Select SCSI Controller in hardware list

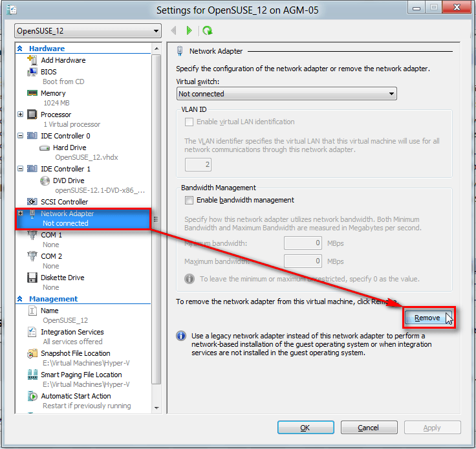click(x=64, y=202)
